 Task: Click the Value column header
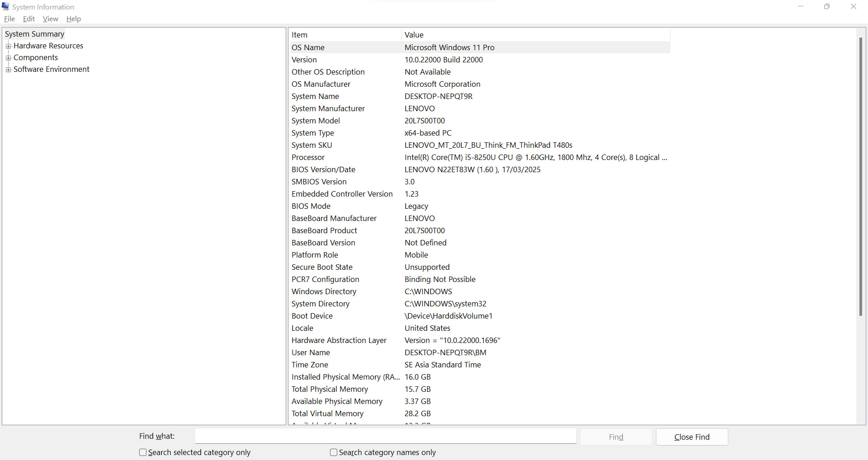coord(536,35)
